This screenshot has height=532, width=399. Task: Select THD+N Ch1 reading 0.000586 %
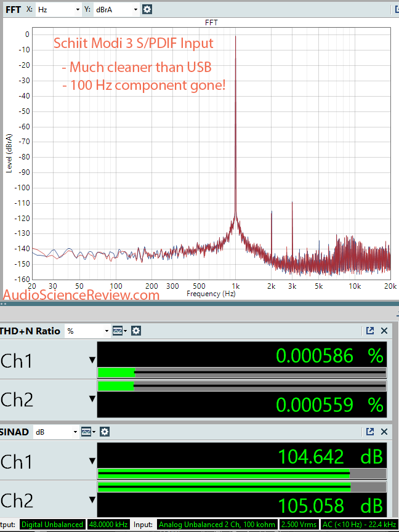point(329,356)
